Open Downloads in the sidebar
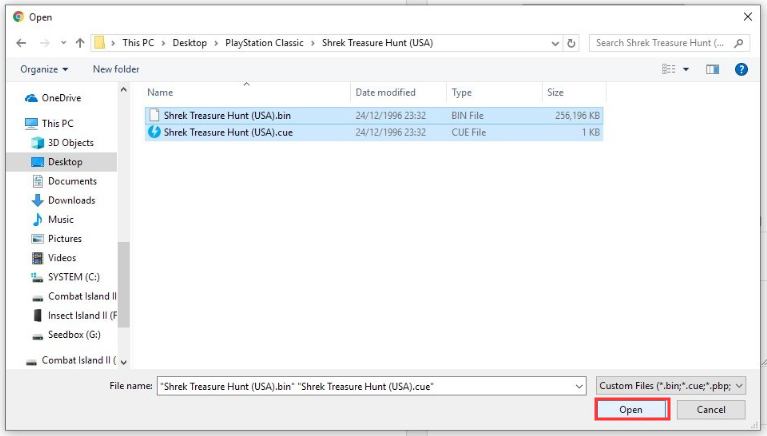 click(71, 200)
